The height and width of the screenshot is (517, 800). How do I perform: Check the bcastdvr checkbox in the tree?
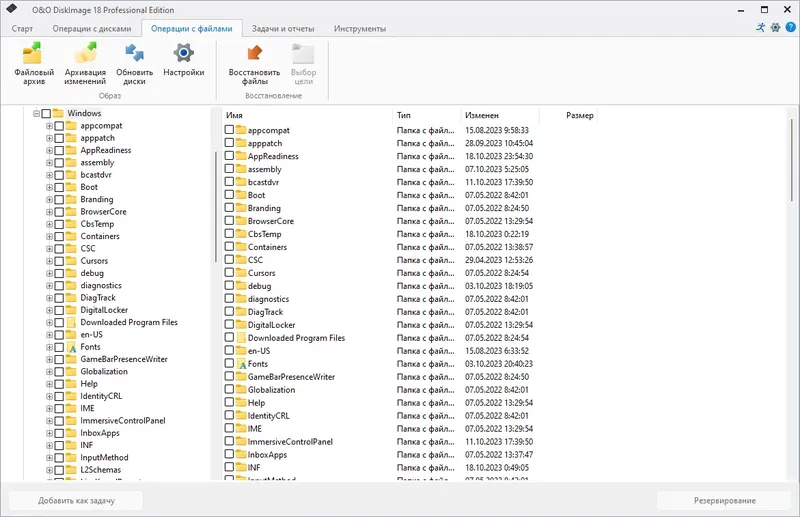(59, 175)
